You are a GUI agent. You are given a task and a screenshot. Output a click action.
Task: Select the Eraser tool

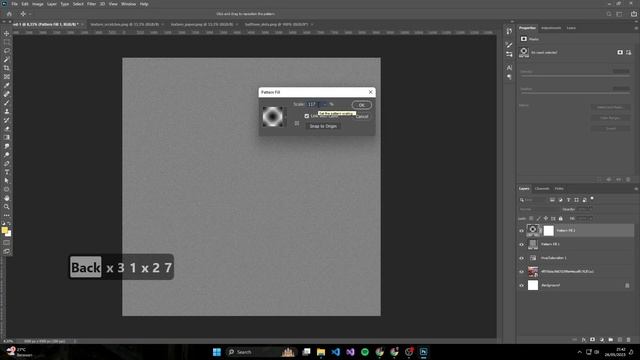[7, 129]
